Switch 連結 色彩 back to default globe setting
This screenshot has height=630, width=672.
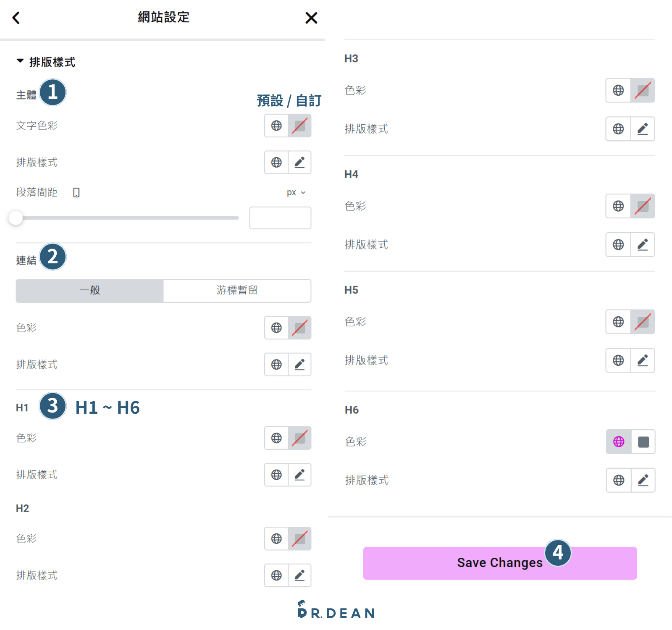click(276, 328)
